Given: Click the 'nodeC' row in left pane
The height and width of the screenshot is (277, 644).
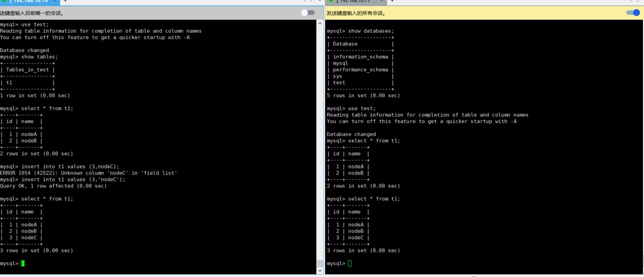Looking at the screenshot, I should pos(21,238).
